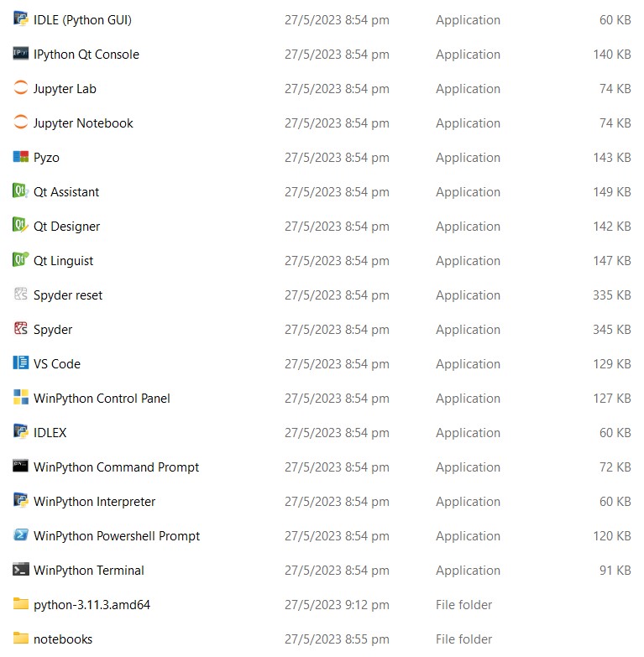
Task: Select the WinPython Terminal name
Action: point(89,571)
